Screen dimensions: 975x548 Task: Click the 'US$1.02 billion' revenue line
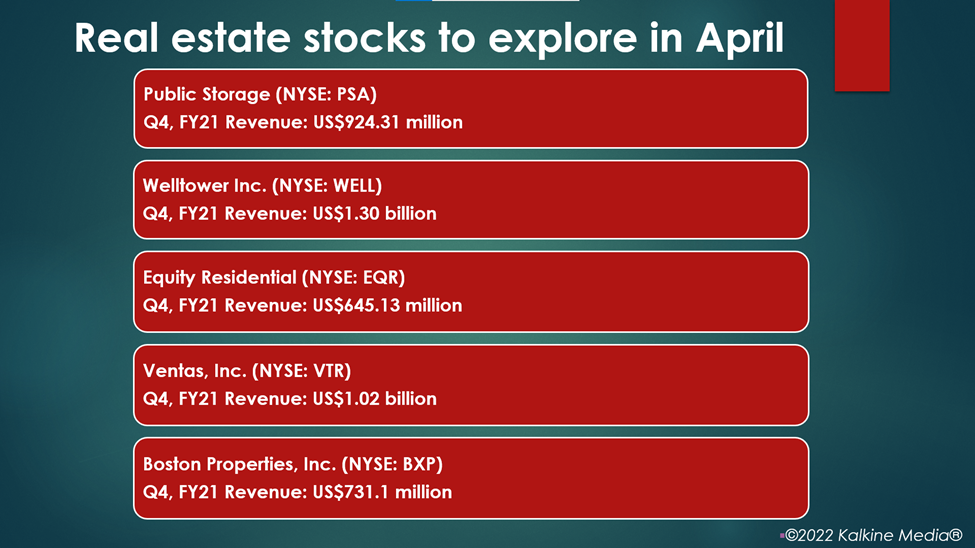290,399
